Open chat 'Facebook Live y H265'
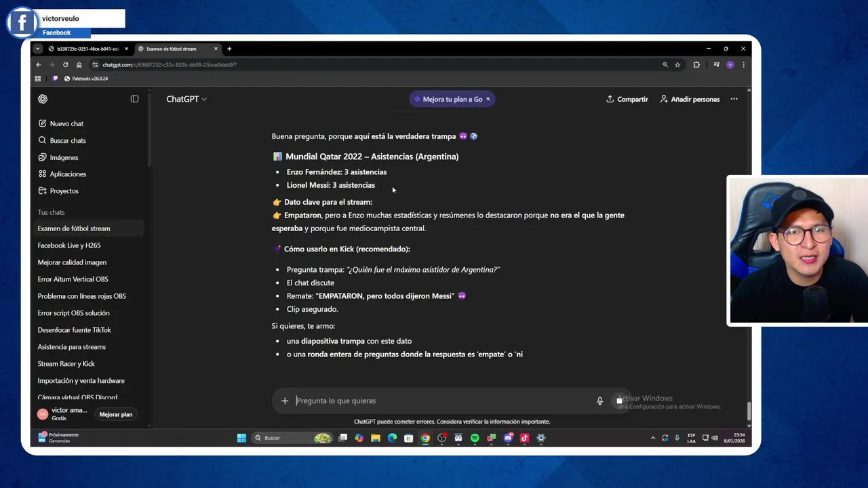The image size is (868, 488). coord(88,245)
